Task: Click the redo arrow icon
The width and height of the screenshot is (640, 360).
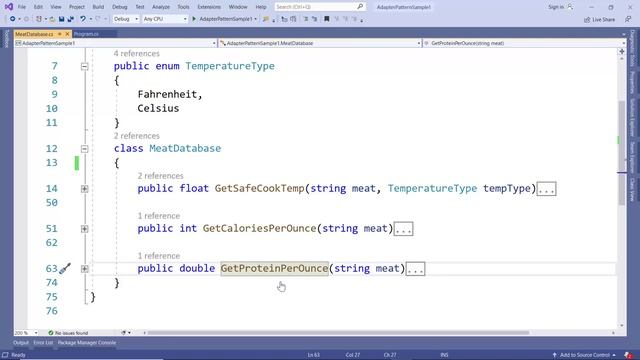Action: (98, 19)
